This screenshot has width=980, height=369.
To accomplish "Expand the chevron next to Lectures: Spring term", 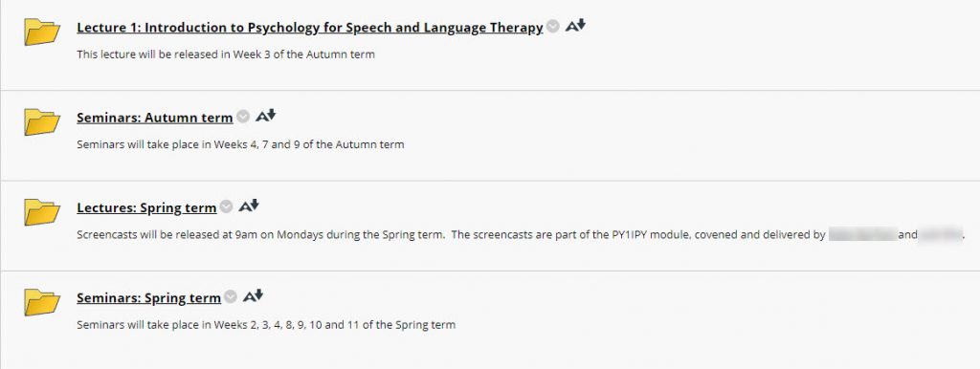I will click(226, 206).
